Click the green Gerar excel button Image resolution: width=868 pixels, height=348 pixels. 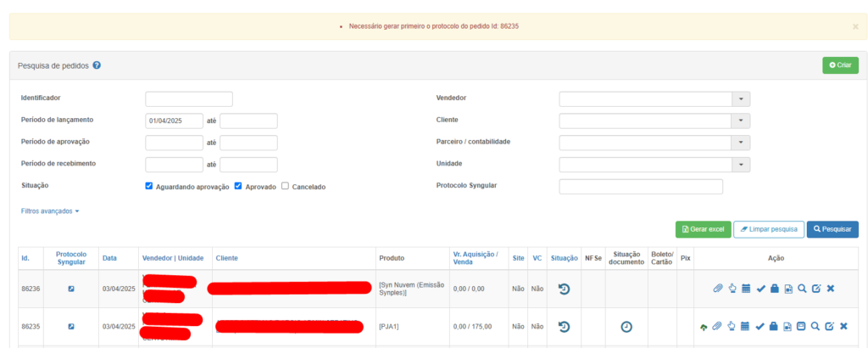click(703, 229)
